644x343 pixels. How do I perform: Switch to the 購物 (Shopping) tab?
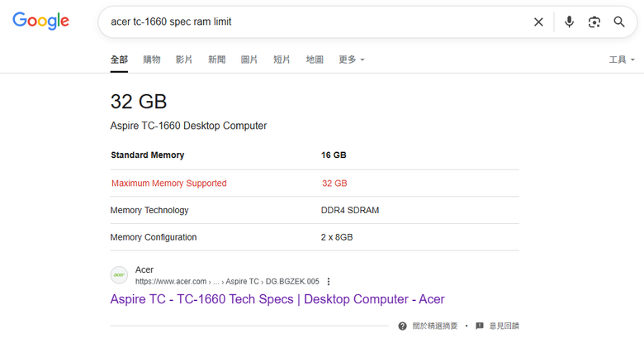[x=152, y=60]
